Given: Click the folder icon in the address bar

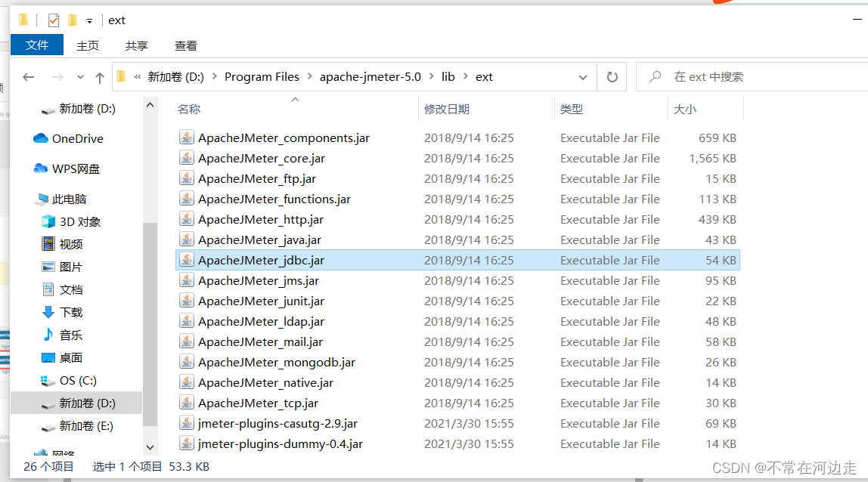Looking at the screenshot, I should pos(121,76).
